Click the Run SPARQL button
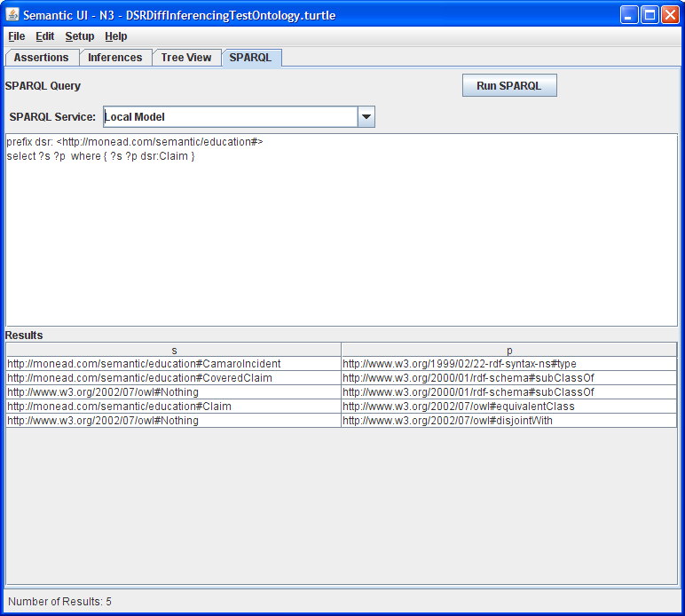This screenshot has height=616, width=685. tap(509, 85)
